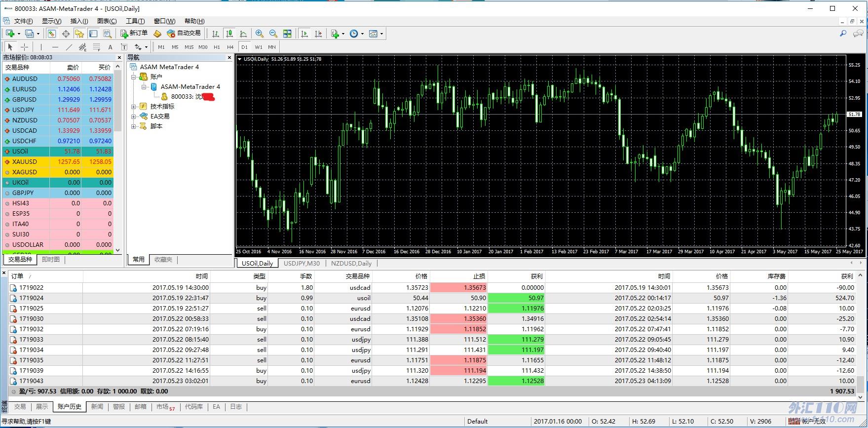The height and width of the screenshot is (428, 868).
Task: Select the H4 timeframe
Action: click(230, 47)
